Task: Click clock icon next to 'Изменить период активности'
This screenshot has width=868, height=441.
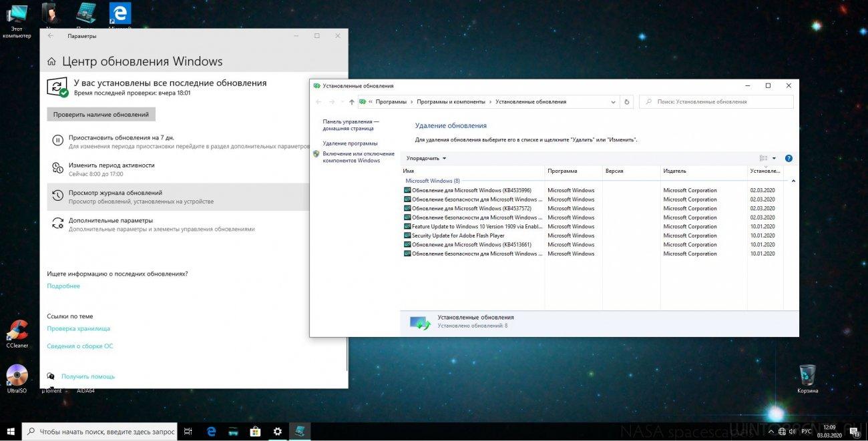Action: tap(58, 168)
